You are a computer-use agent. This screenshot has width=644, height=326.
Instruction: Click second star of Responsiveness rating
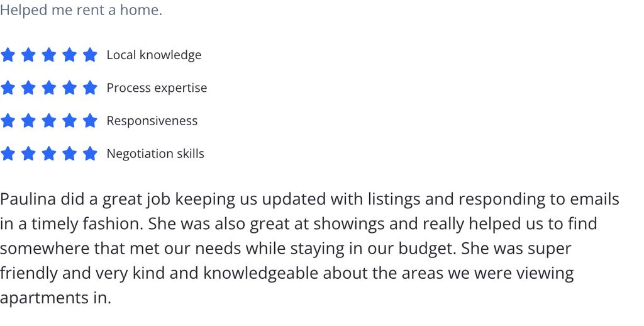pyautogui.click(x=28, y=120)
